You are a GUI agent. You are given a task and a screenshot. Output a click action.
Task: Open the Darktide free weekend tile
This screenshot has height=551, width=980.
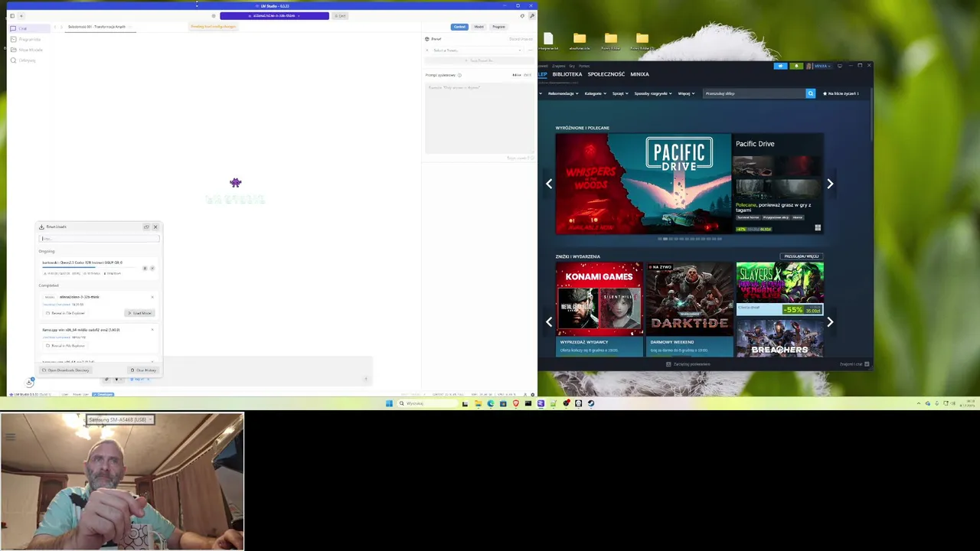(x=690, y=309)
